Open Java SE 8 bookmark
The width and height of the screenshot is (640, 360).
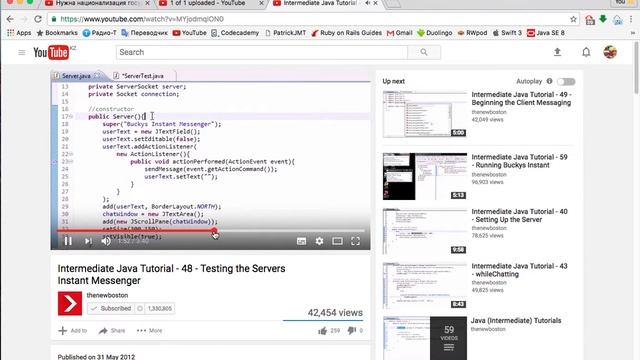point(546,33)
